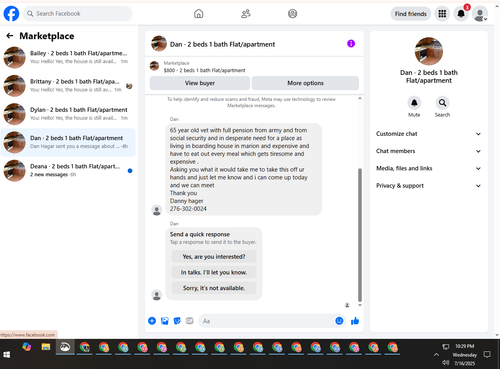
Task: Click the conversation information icon
Action: (x=351, y=44)
